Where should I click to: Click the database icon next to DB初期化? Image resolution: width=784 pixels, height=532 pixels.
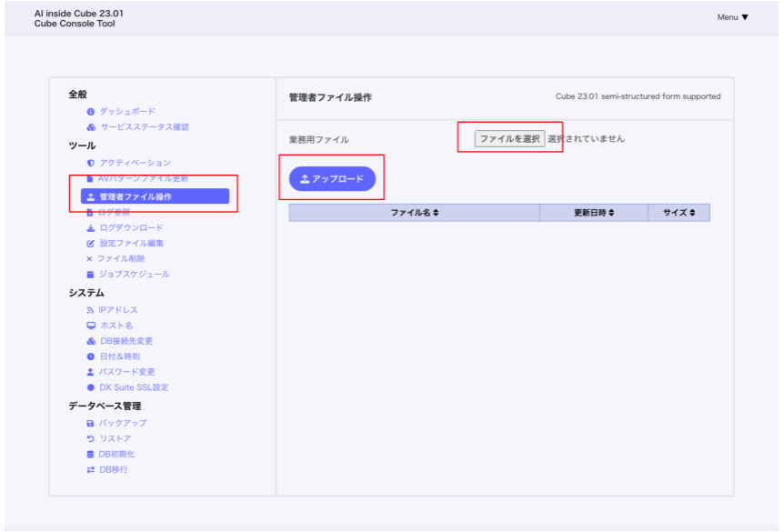coord(90,455)
